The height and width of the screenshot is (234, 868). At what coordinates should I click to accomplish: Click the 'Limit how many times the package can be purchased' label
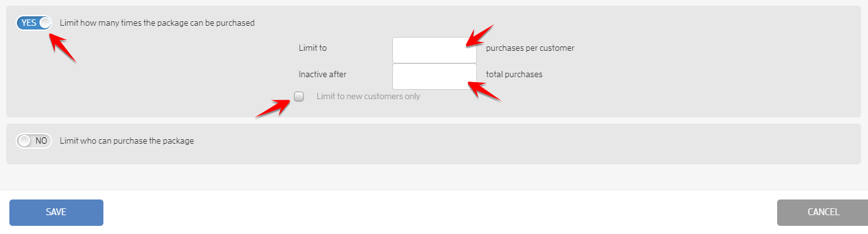tap(157, 23)
